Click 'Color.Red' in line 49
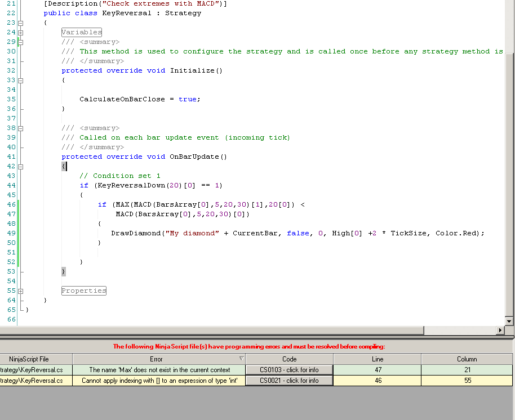 [x=455, y=233]
